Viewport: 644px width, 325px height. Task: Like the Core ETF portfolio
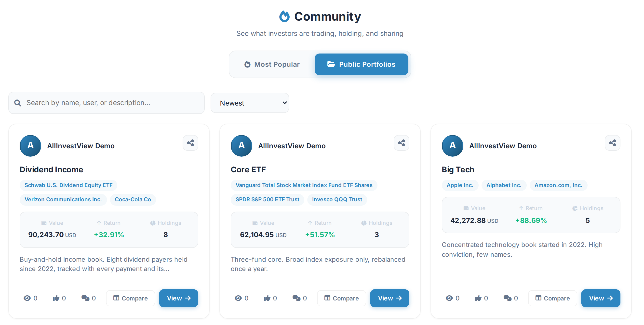[x=267, y=298]
